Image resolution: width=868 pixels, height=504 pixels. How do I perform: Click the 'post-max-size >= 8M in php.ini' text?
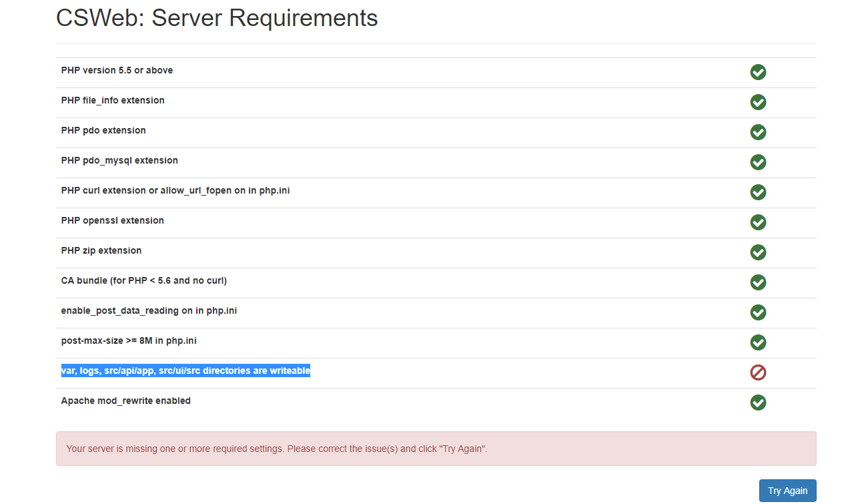click(129, 340)
